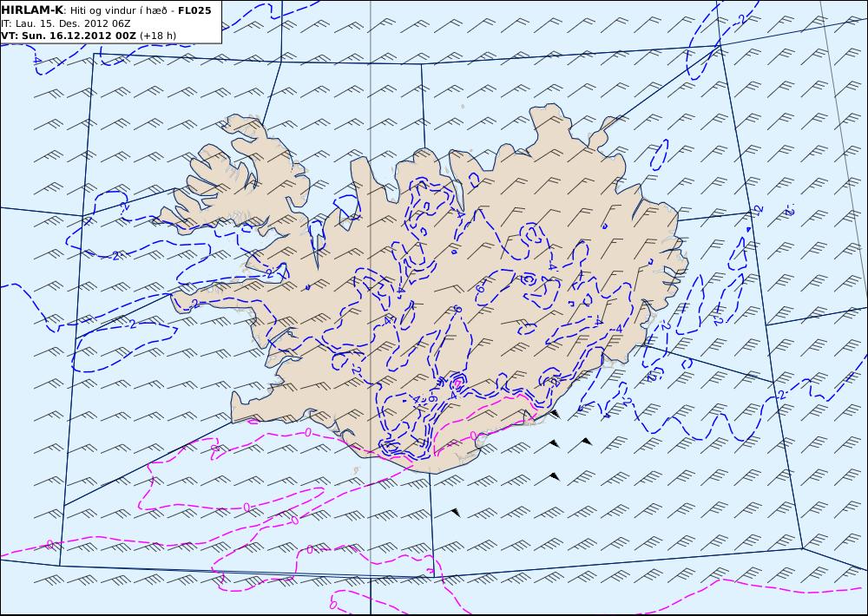Click the 'Hiti og vindur í hæð' label

[118, 11]
